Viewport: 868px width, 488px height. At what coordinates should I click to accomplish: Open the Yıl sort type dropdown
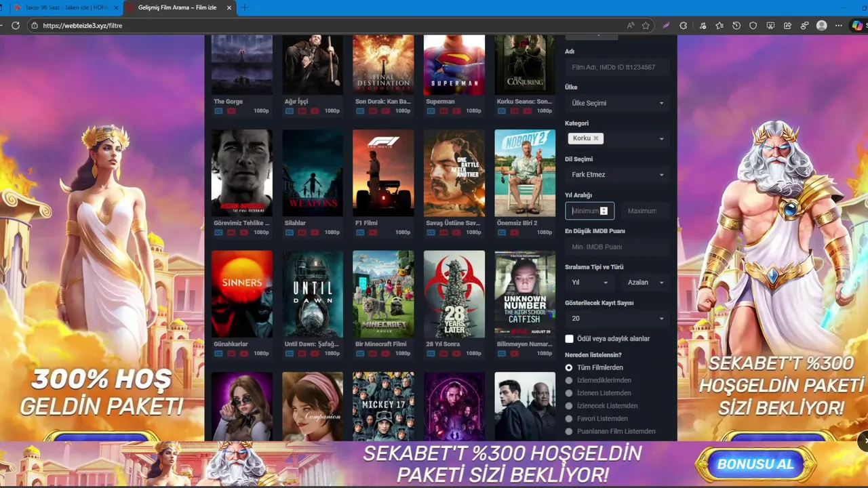click(589, 282)
